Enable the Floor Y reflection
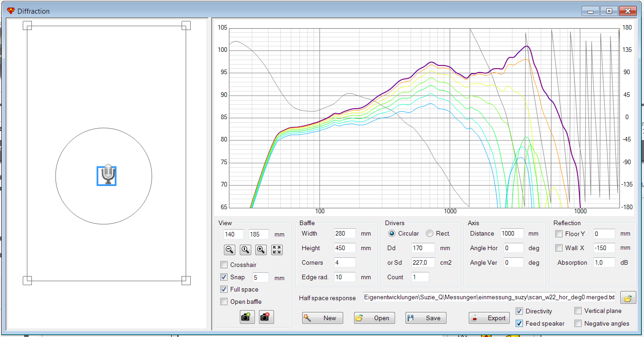This screenshot has width=644, height=337. (x=559, y=234)
